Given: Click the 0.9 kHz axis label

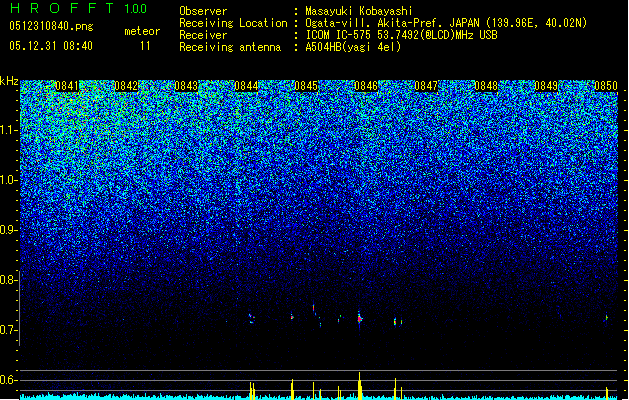Looking at the screenshot, I should pyautogui.click(x=7, y=230).
